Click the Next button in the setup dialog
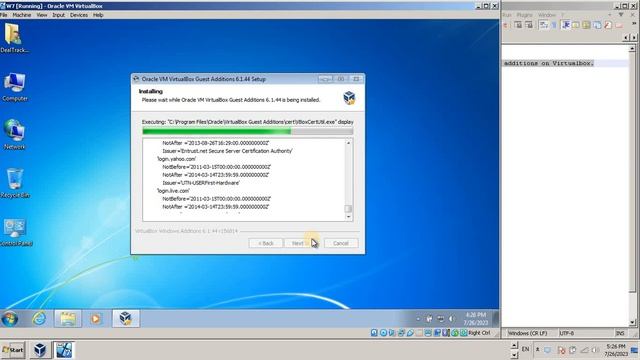Viewport: 640px width, 360px height. click(x=300, y=243)
